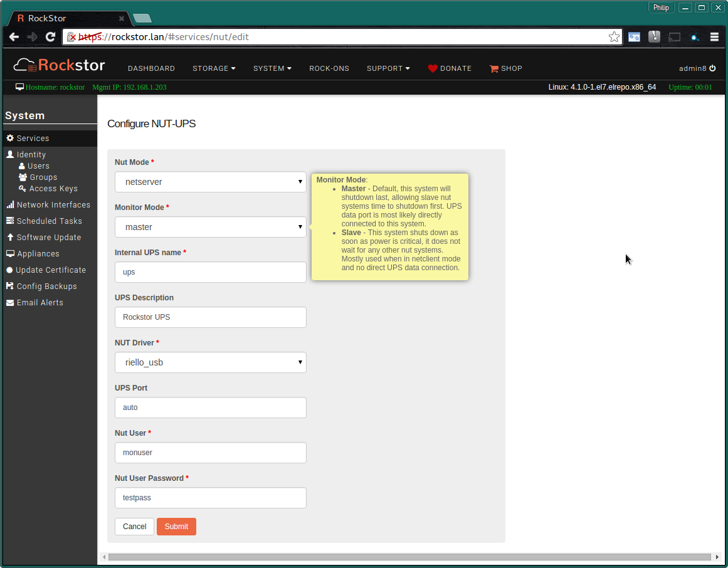Open Services in the System sidebar
This screenshot has height=568, width=728.
pos(50,138)
